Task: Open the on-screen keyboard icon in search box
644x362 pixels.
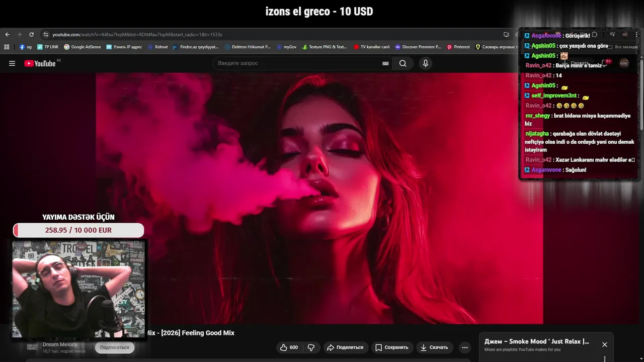Action: click(385, 63)
